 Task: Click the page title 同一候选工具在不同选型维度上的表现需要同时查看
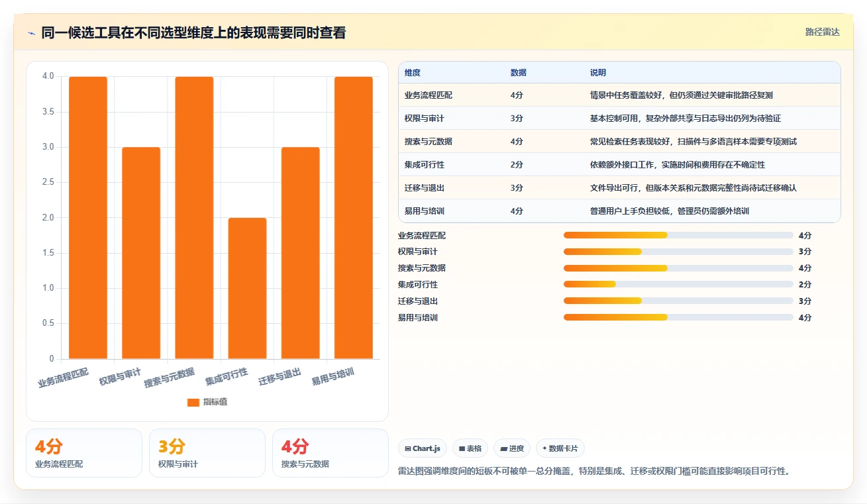(193, 33)
